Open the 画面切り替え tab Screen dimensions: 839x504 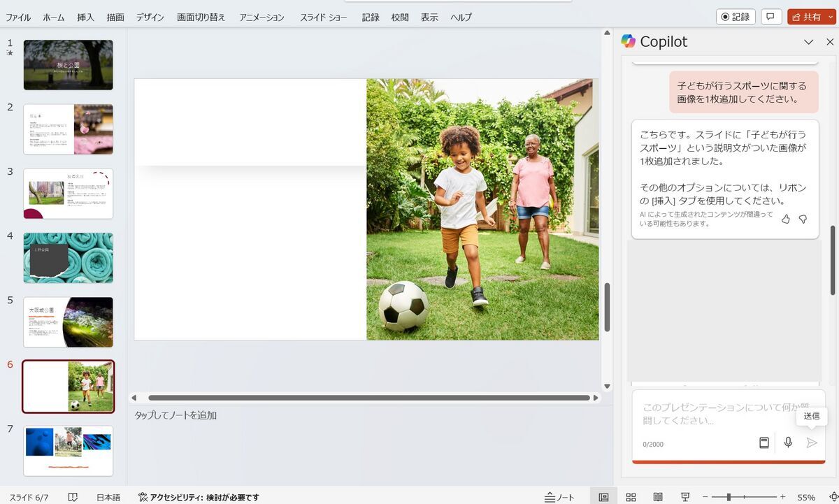pyautogui.click(x=201, y=17)
